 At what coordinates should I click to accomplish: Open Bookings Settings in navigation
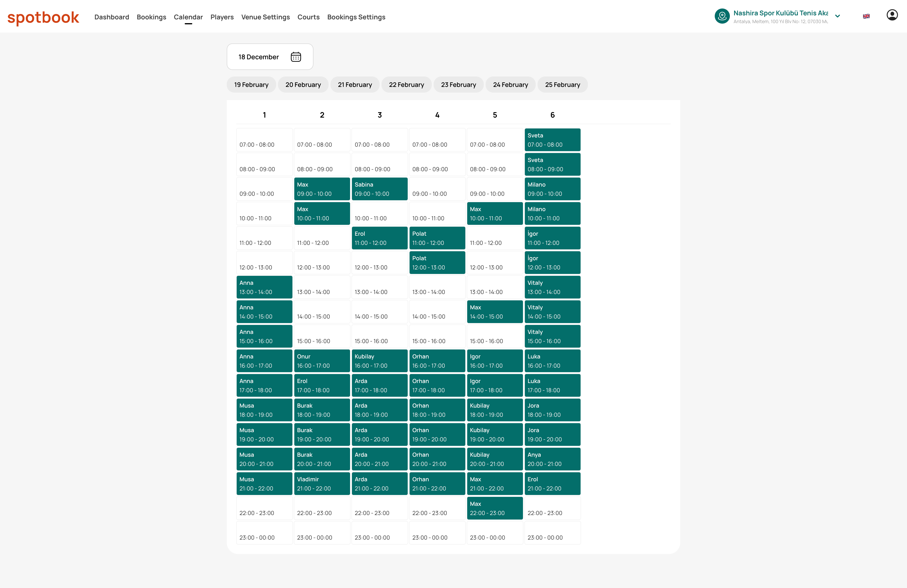pyautogui.click(x=356, y=17)
